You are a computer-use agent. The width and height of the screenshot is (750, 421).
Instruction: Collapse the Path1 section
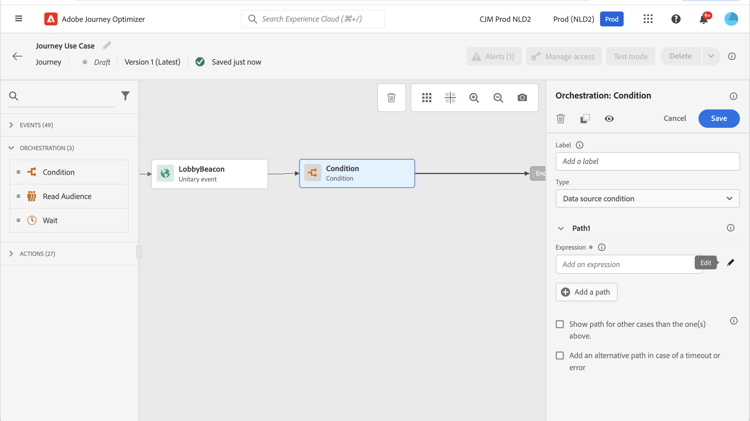click(x=561, y=228)
